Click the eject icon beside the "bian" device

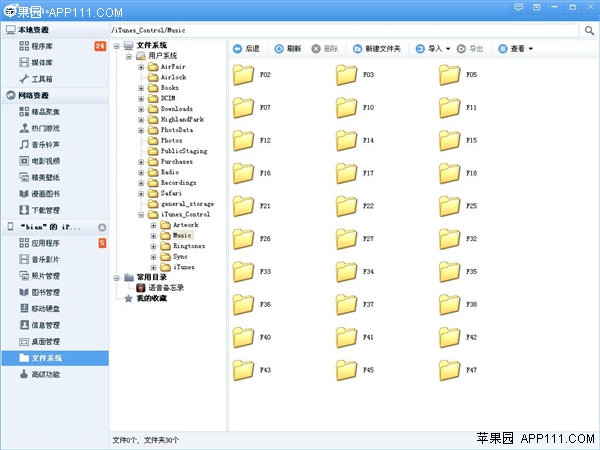click(102, 228)
